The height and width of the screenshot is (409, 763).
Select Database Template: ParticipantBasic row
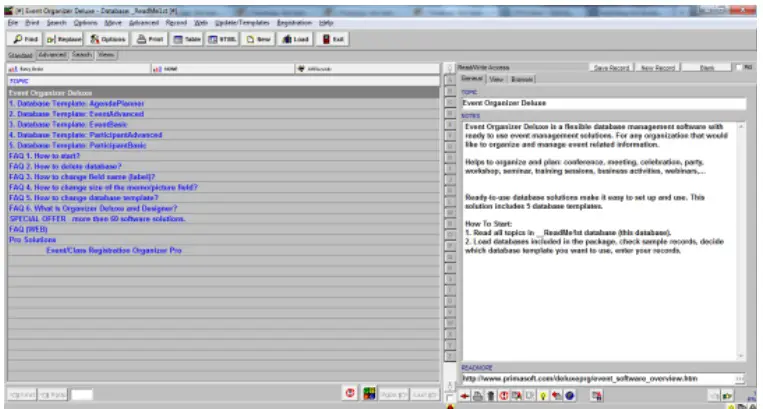(223, 145)
